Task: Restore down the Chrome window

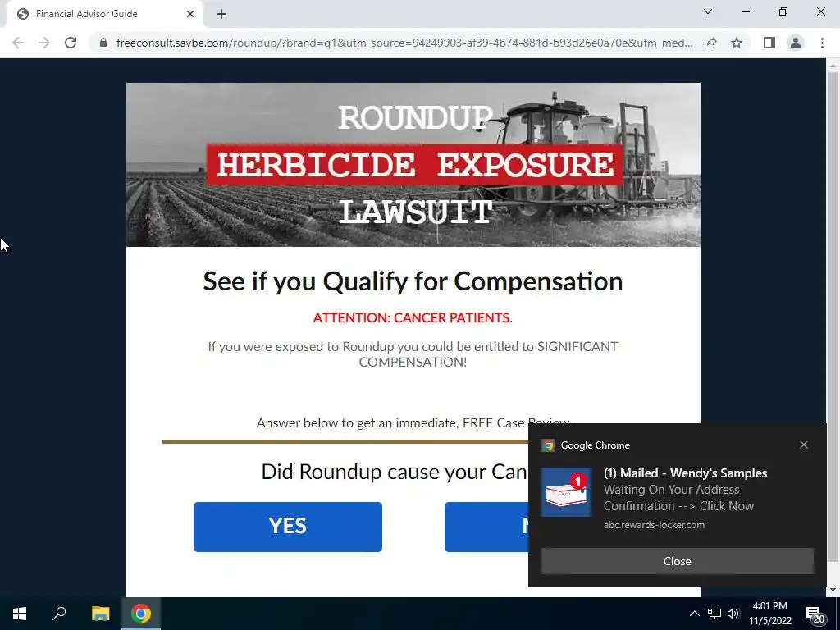Action: [x=783, y=11]
